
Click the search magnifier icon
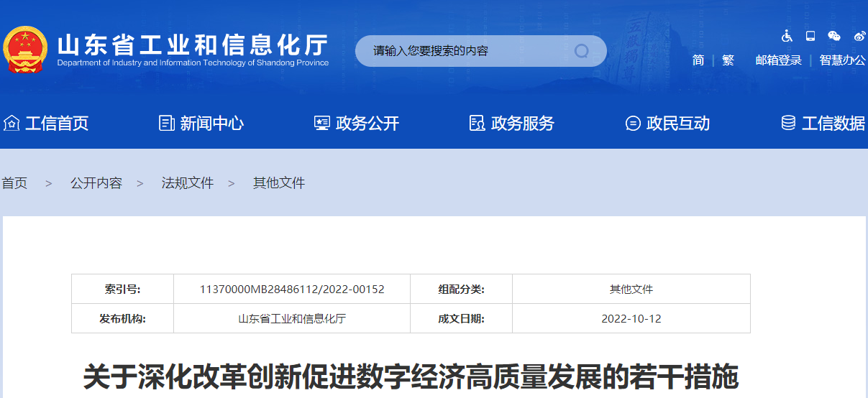(581, 51)
